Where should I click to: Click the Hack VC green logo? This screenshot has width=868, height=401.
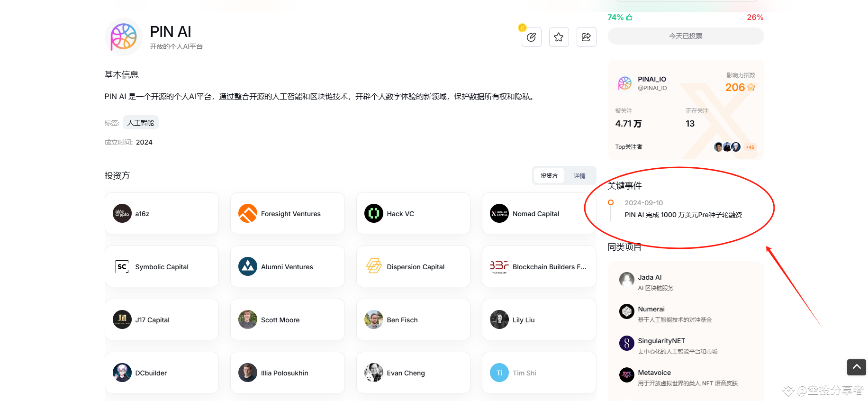pyautogui.click(x=374, y=213)
